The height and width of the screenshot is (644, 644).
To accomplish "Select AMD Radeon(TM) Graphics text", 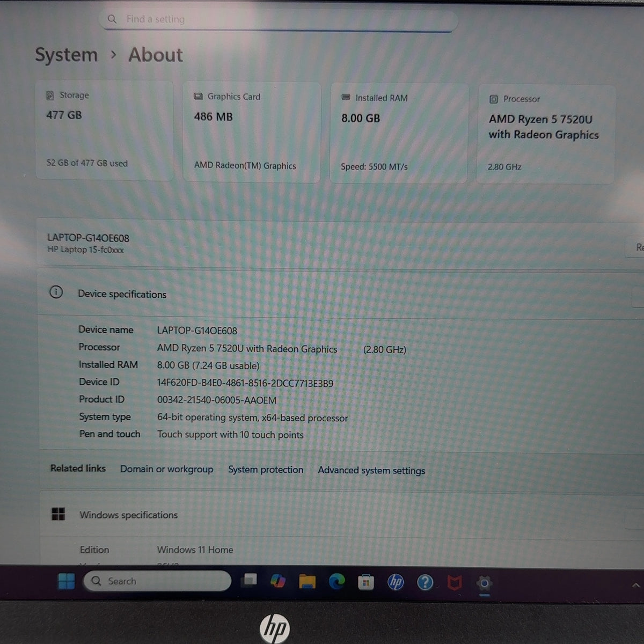I will point(245,166).
